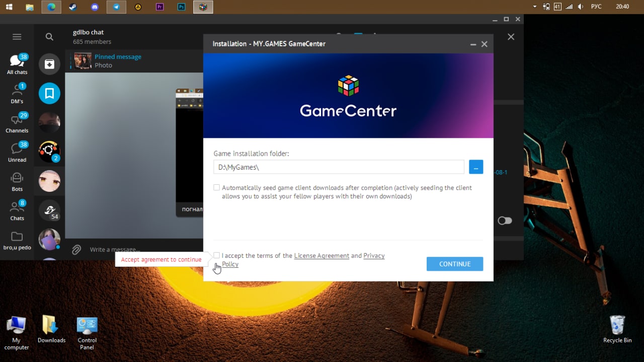Open Discord from the taskbar
The width and height of the screenshot is (644, 362).
[x=95, y=7]
